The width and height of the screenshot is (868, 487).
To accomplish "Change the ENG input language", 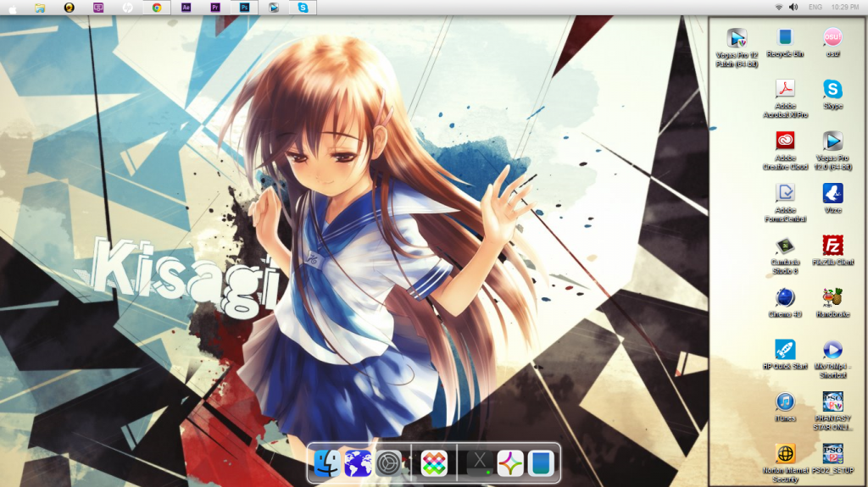I will (815, 7).
